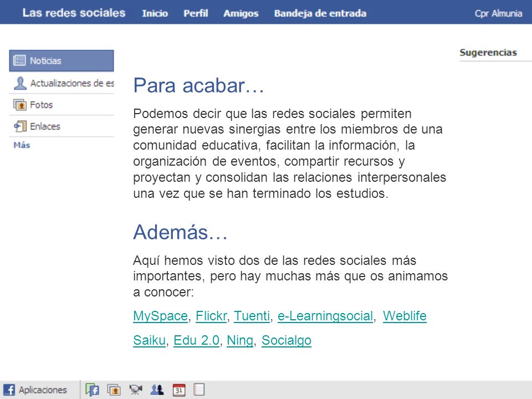Click the Fotos picture icon
The width and height of the screenshot is (532, 399).
20,105
